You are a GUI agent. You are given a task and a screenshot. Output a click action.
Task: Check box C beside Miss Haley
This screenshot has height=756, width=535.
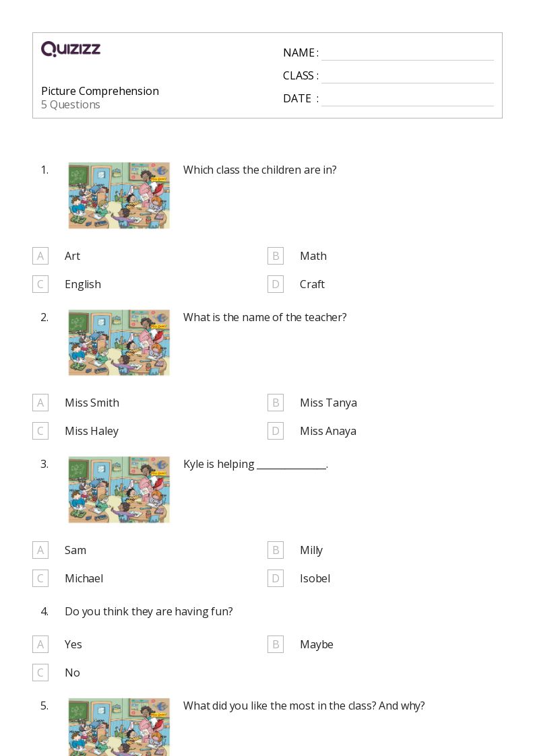click(x=40, y=431)
